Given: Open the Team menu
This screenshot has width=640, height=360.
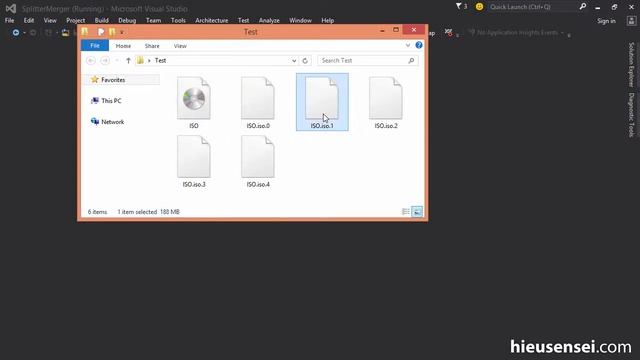Looking at the screenshot, I should click(153, 20).
